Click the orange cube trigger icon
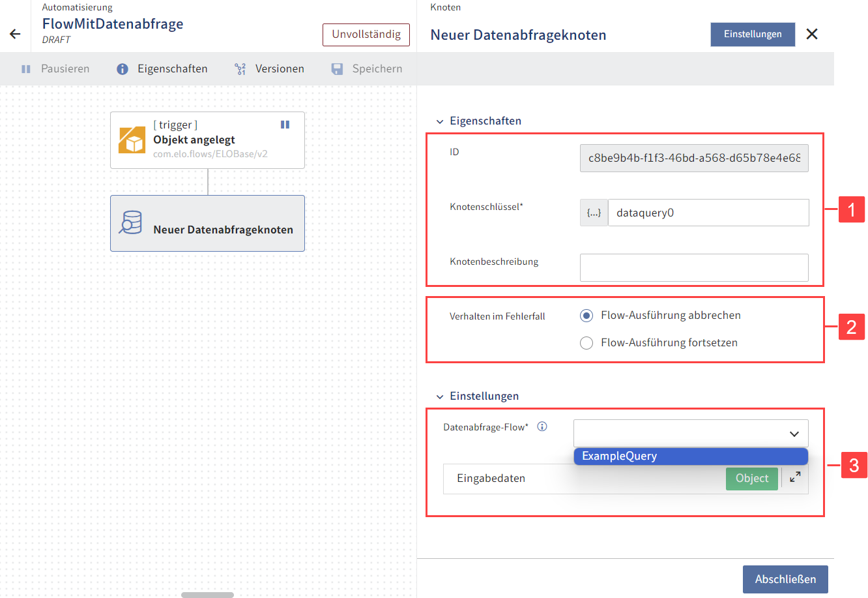 (x=132, y=140)
